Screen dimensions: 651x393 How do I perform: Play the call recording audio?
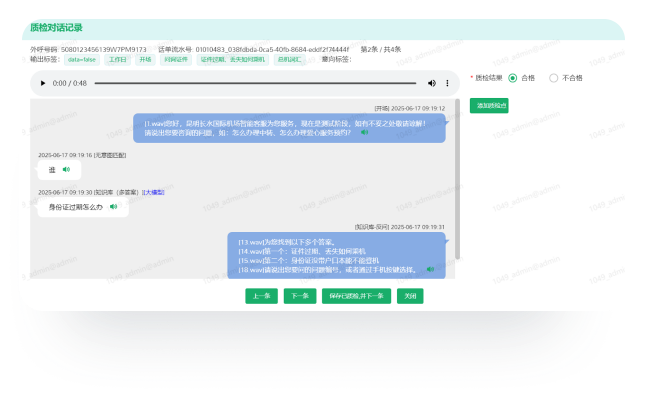tap(43, 83)
